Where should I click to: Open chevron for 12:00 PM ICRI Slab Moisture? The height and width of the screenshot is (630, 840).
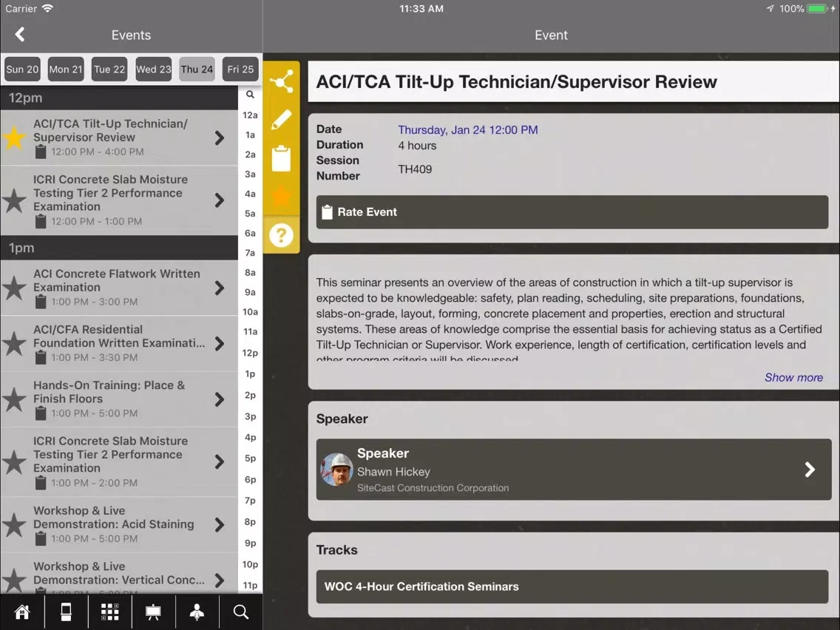[220, 200]
